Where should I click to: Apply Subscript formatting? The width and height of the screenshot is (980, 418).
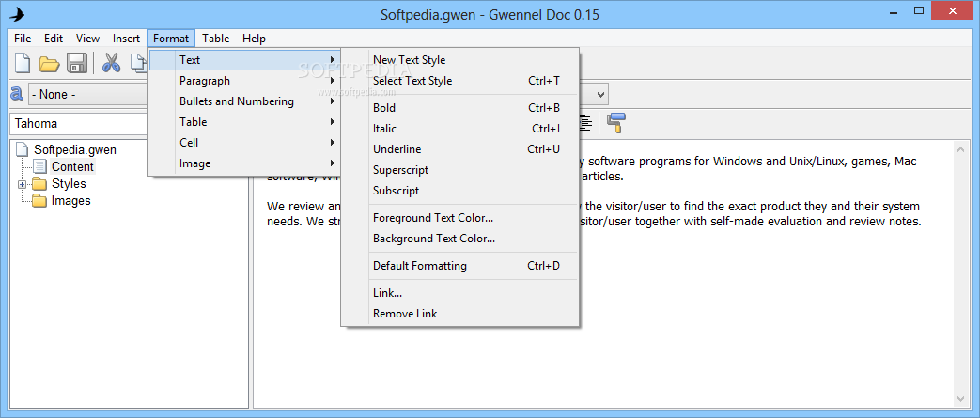[x=460, y=191]
